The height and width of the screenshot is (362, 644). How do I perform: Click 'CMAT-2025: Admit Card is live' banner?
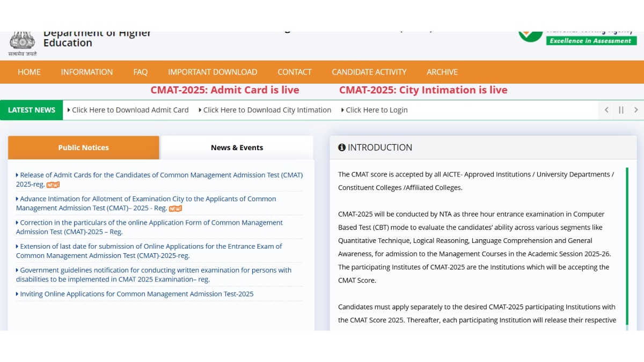224,90
